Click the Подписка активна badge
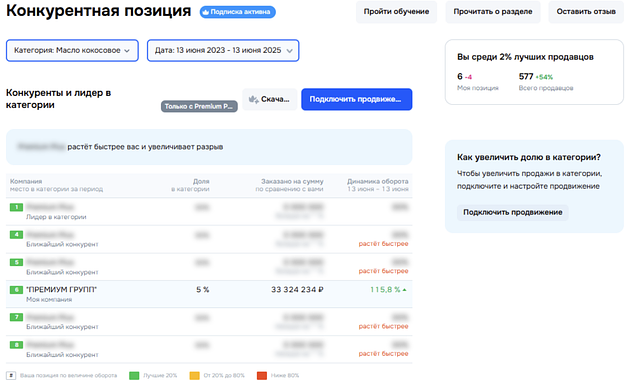Image resolution: width=628 pixels, height=390 pixels. (238, 12)
